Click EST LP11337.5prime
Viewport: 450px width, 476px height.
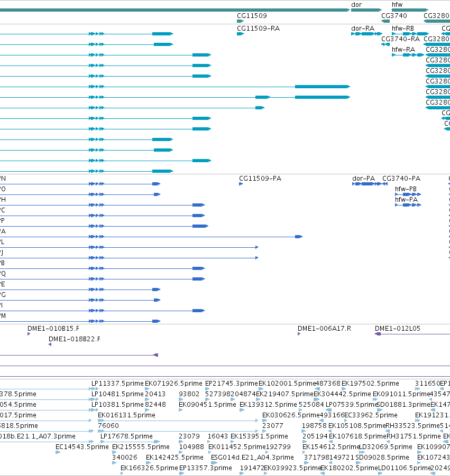point(117,384)
